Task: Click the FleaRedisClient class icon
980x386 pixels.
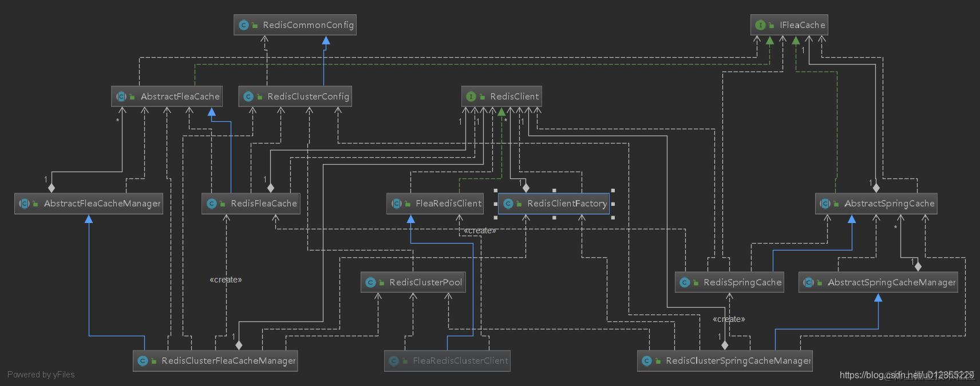Action: 397,204
